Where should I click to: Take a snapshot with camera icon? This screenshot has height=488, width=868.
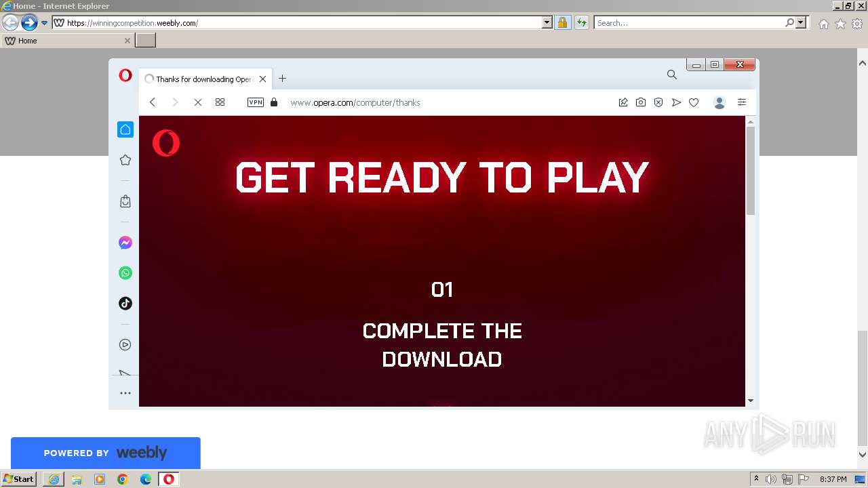click(x=640, y=102)
